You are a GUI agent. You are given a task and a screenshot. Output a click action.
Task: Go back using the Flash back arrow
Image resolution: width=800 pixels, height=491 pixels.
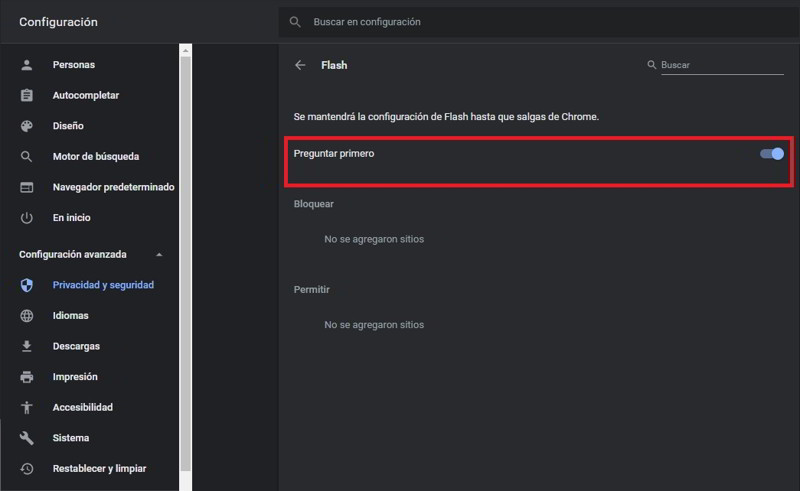pyautogui.click(x=300, y=65)
